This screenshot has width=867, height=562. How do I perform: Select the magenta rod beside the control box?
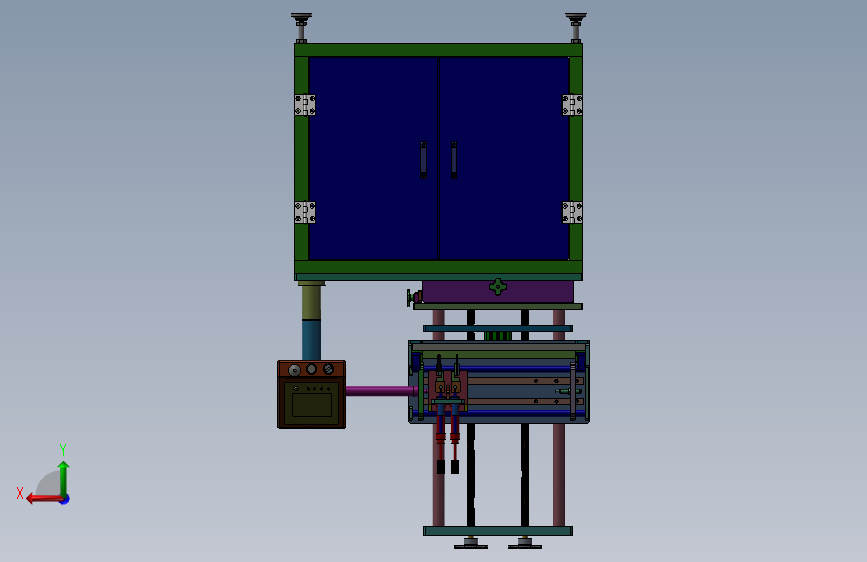click(x=381, y=391)
